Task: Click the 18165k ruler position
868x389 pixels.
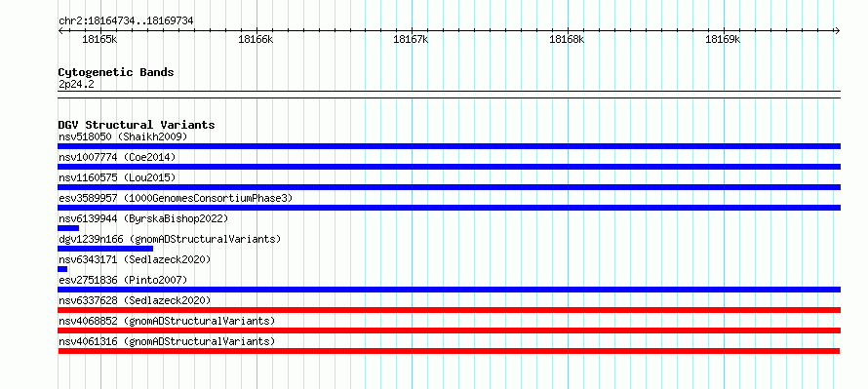Action: coord(100,40)
